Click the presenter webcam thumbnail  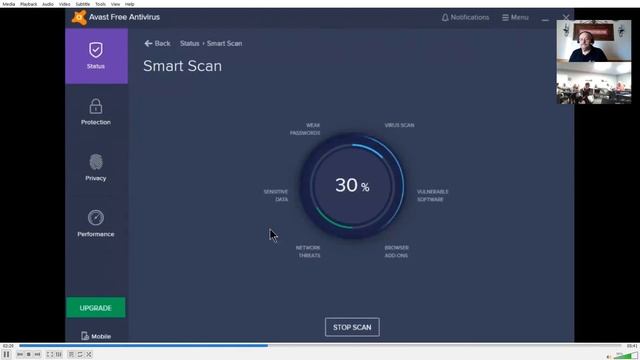(x=594, y=41)
